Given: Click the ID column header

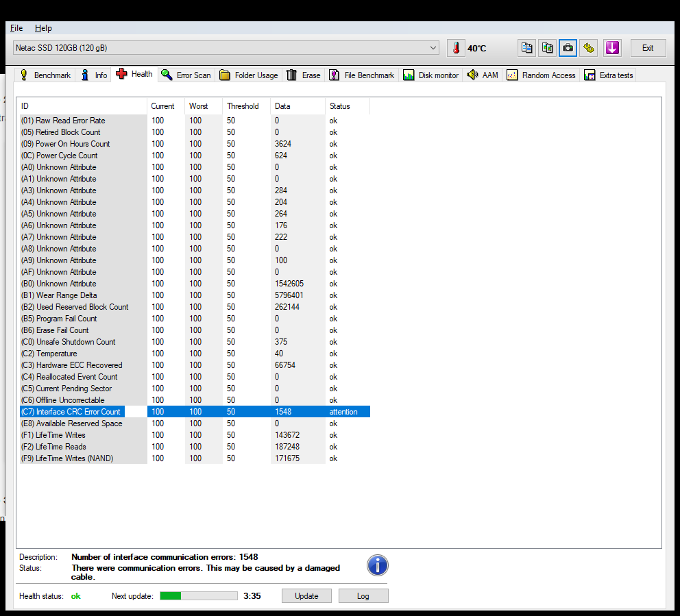Looking at the screenshot, I should pos(82,106).
